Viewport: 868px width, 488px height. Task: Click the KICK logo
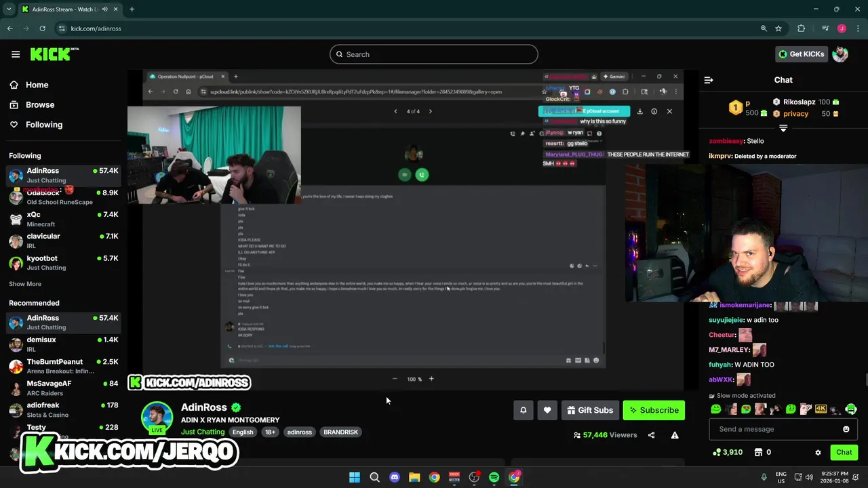point(54,54)
